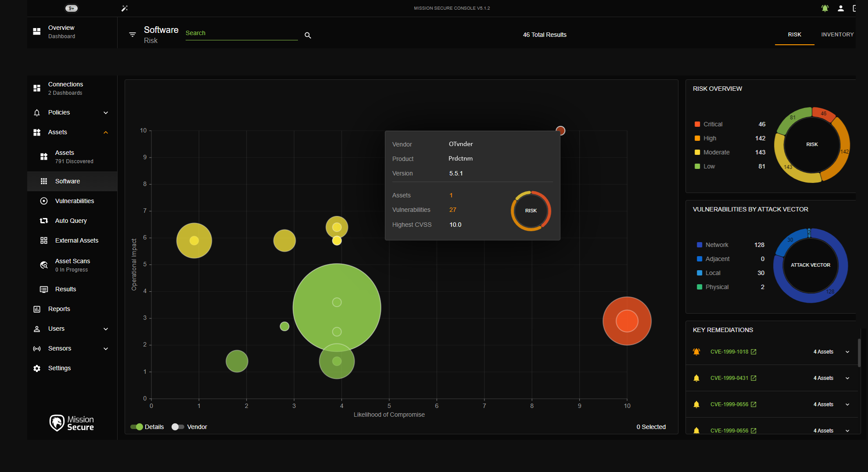This screenshot has height=472, width=868.
Task: Open the Results list icon
Action: click(x=44, y=289)
